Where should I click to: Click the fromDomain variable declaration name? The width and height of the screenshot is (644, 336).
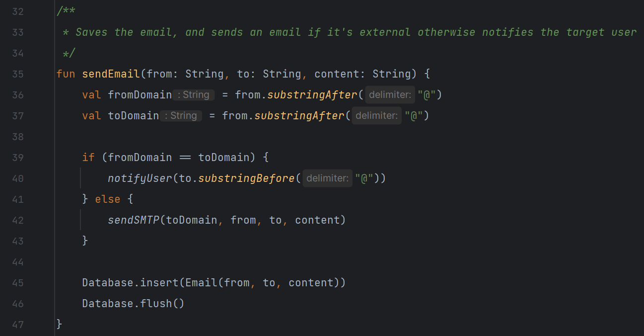140,95
